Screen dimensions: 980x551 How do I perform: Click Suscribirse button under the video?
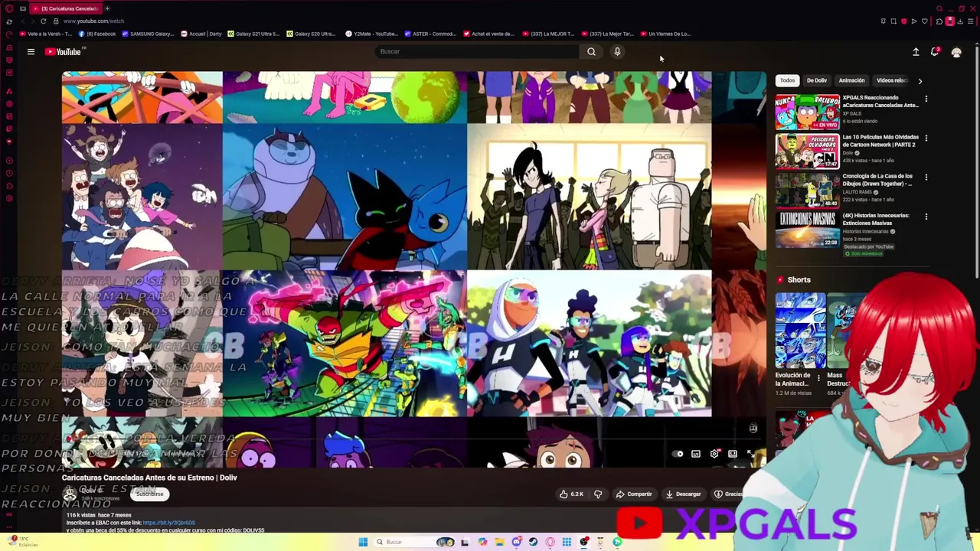click(150, 494)
